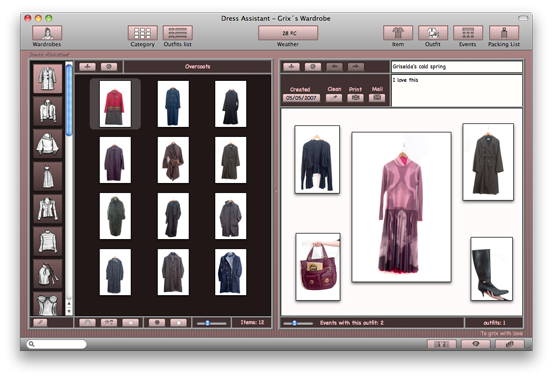Click the category sidebar blue scrollbar
Image resolution: width=552 pixels, height=378 pixels.
point(69,100)
